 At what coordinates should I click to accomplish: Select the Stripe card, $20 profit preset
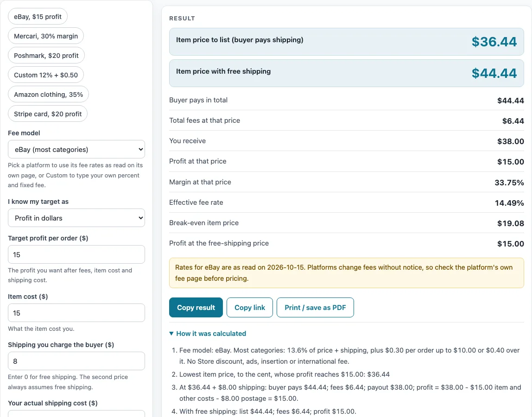(x=47, y=114)
